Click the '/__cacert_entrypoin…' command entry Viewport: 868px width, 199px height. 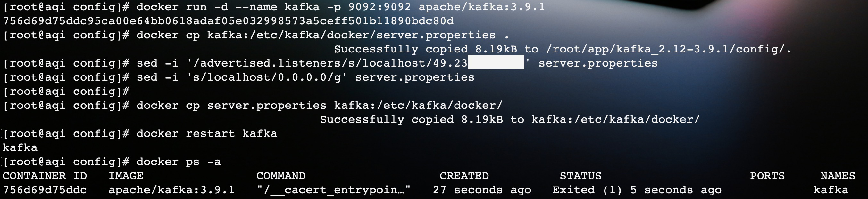point(334,190)
